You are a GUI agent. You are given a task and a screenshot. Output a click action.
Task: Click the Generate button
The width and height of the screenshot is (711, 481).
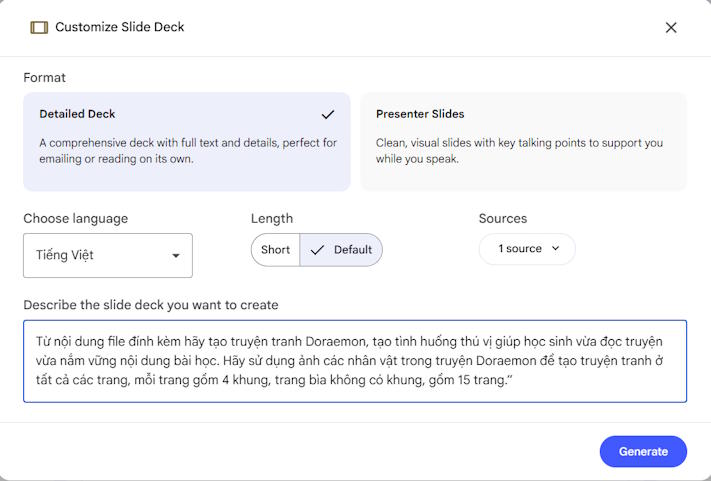(x=643, y=452)
